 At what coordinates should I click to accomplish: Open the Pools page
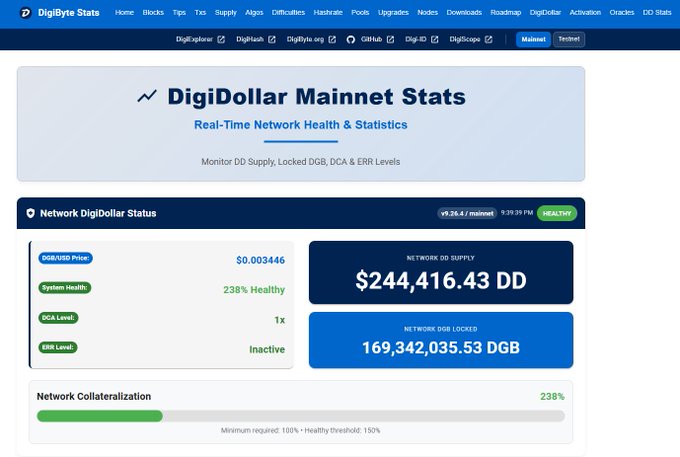coord(360,13)
